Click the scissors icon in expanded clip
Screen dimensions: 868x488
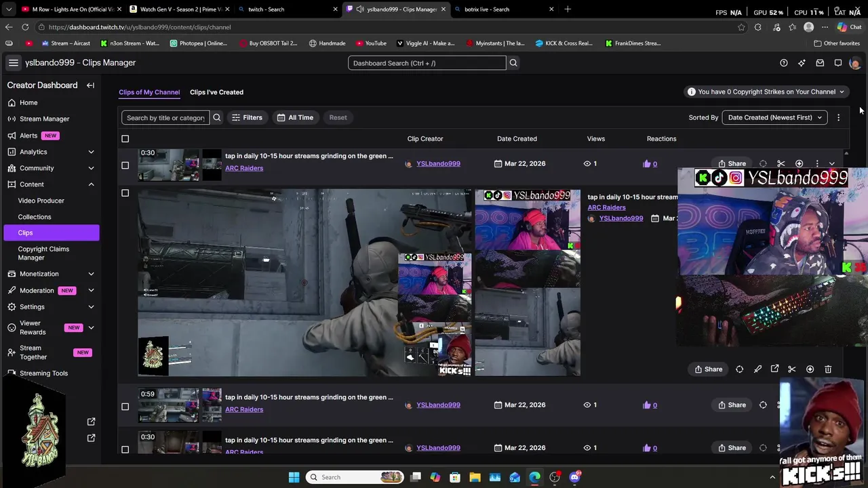(792, 369)
